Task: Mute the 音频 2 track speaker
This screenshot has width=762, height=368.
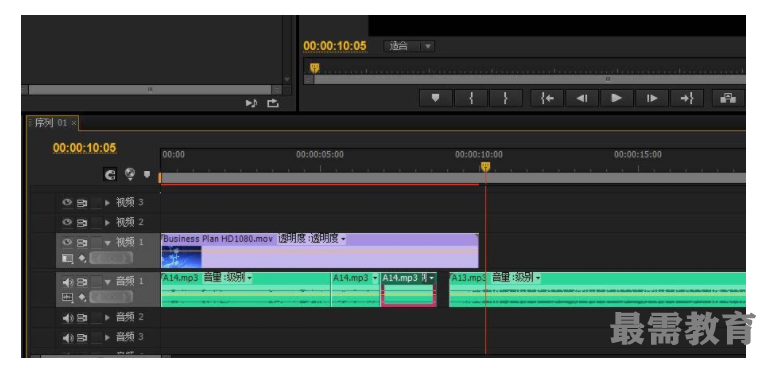Action: coord(67,318)
